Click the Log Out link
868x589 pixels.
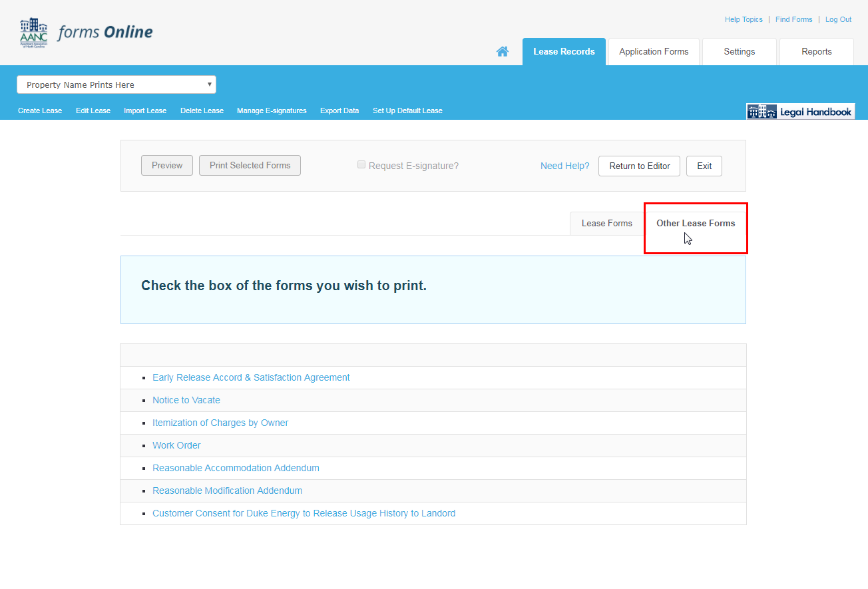[838, 20]
